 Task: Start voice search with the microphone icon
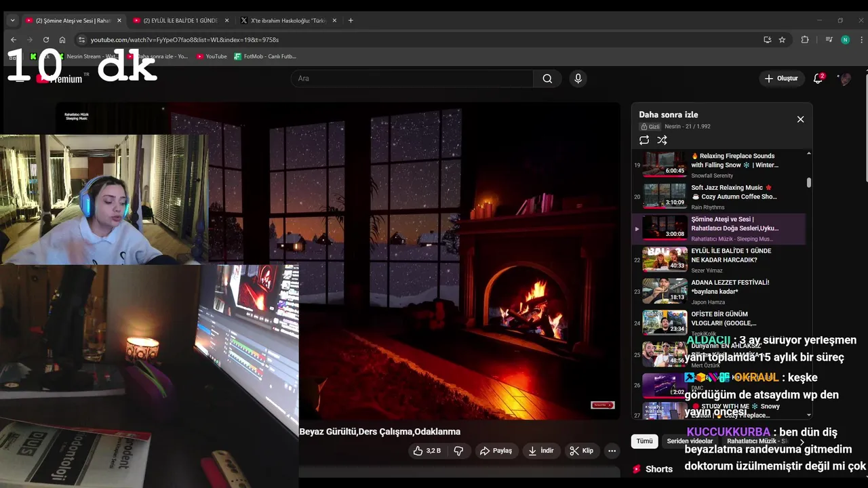578,79
